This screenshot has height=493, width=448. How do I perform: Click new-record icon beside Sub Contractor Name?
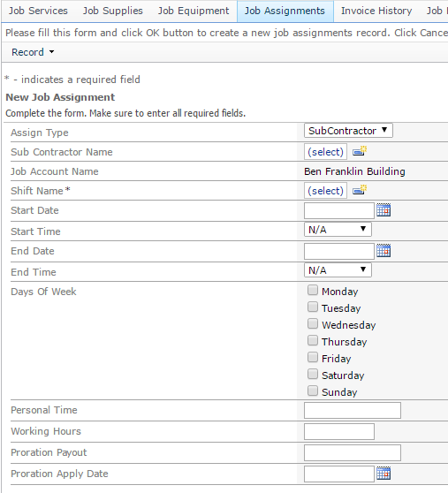pos(360,151)
